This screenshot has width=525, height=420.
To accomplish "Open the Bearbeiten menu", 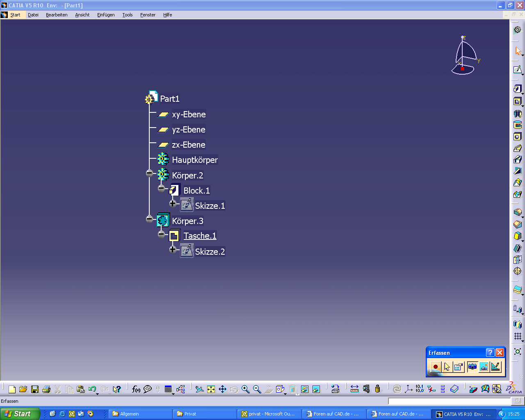I will point(57,15).
